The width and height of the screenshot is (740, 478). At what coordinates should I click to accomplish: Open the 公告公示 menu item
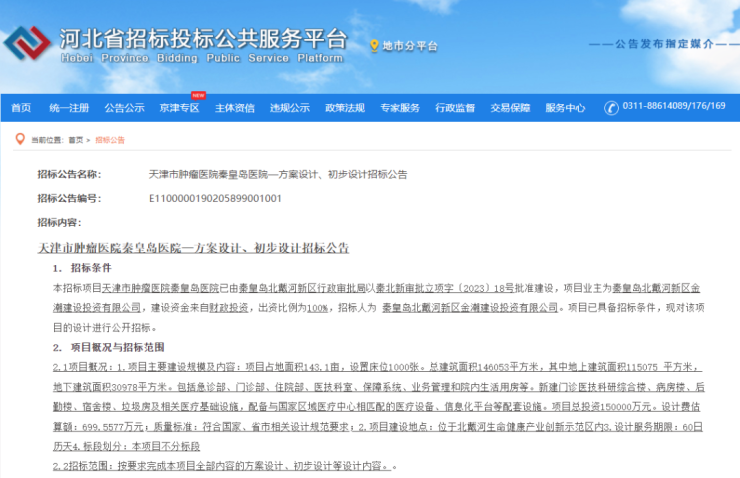(124, 108)
